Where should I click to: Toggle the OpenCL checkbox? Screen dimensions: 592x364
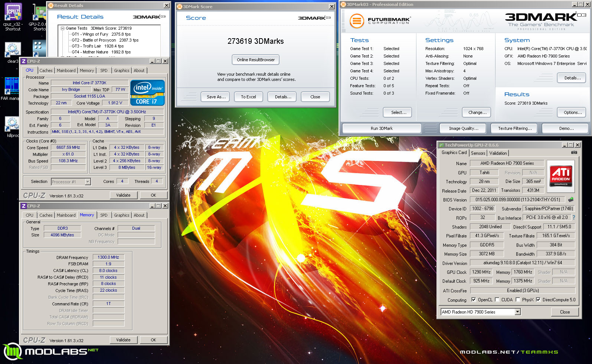click(474, 300)
